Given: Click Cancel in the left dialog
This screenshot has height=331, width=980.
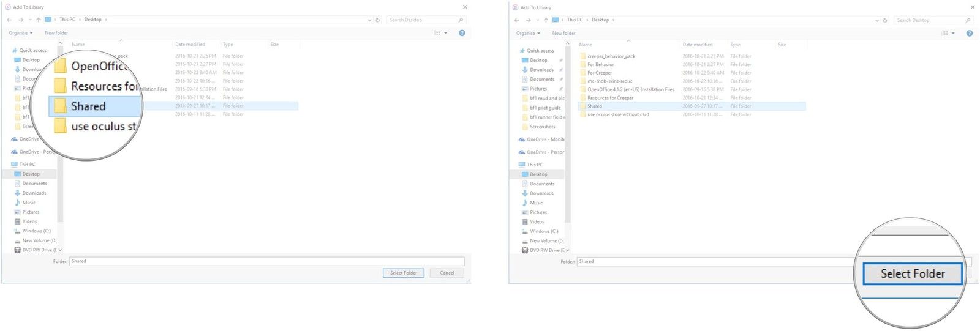Looking at the screenshot, I should [x=447, y=273].
